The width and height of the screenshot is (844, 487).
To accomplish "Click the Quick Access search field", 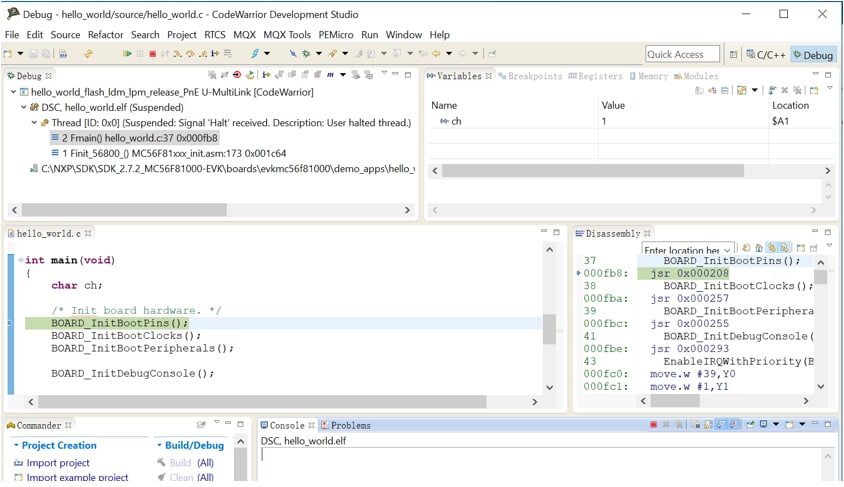I will pos(681,55).
